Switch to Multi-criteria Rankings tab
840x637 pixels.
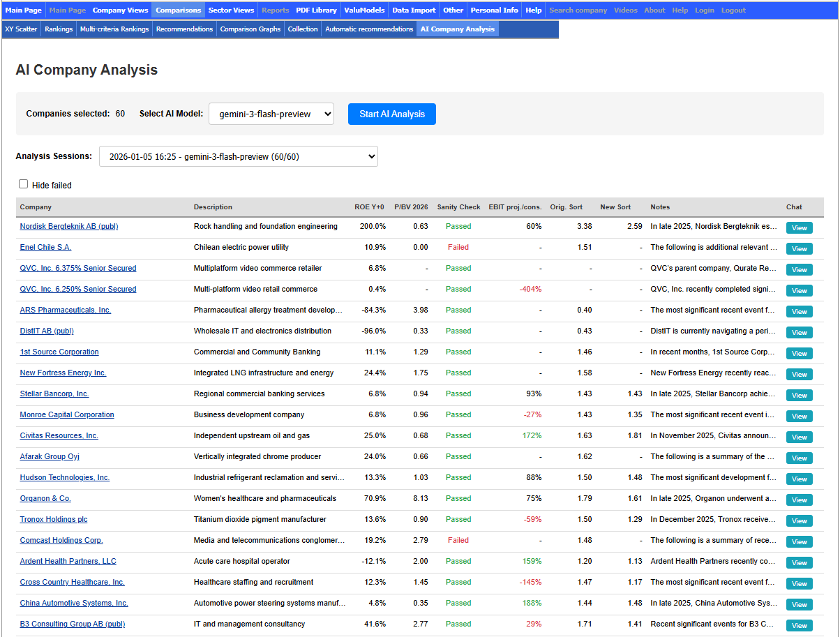114,29
